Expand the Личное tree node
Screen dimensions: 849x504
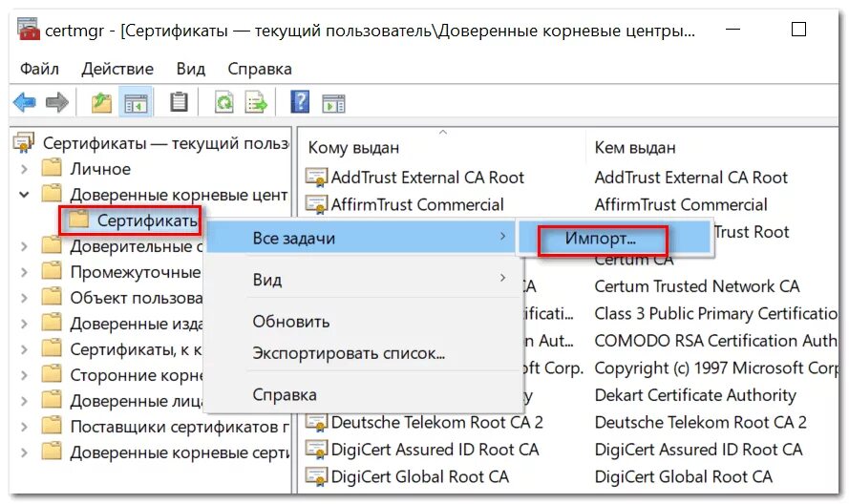25,169
